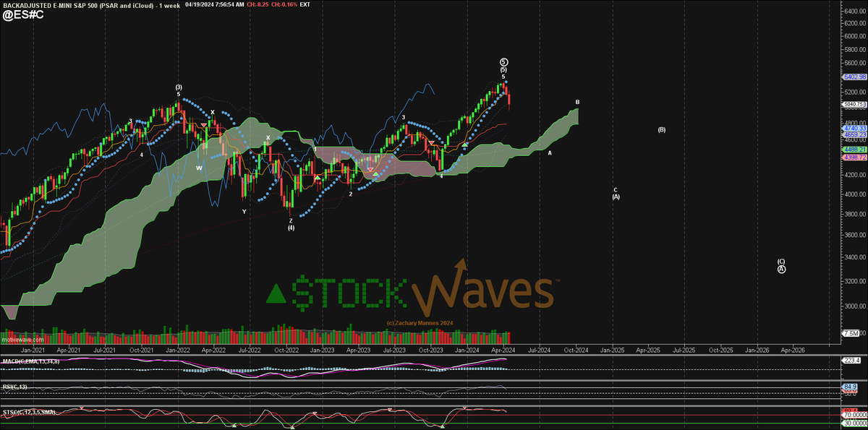
Task: Click the CH:-0.16% change readout
Action: [283, 4]
